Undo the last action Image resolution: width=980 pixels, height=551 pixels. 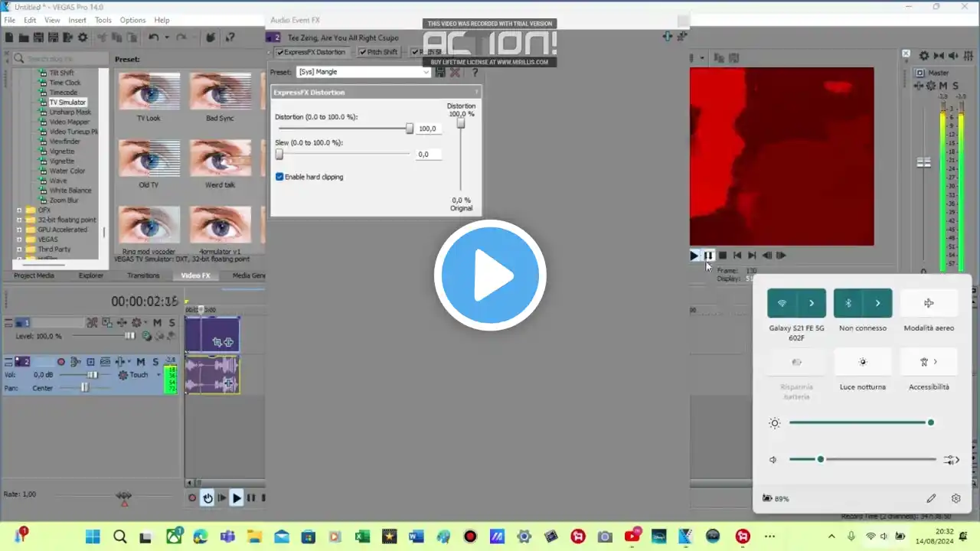[x=154, y=37]
